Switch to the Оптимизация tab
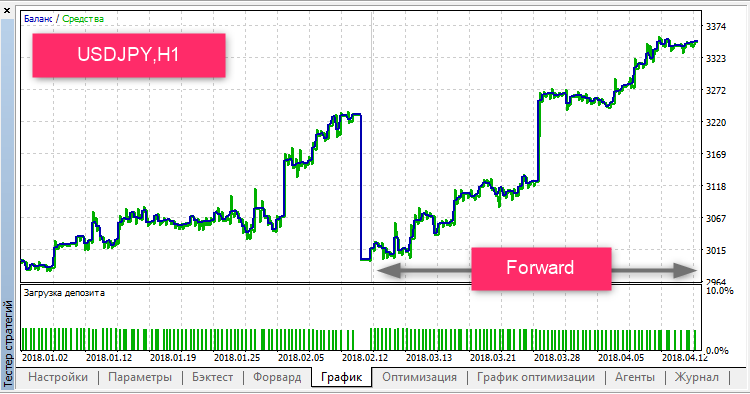This screenshot has height=394, width=750. (x=419, y=377)
